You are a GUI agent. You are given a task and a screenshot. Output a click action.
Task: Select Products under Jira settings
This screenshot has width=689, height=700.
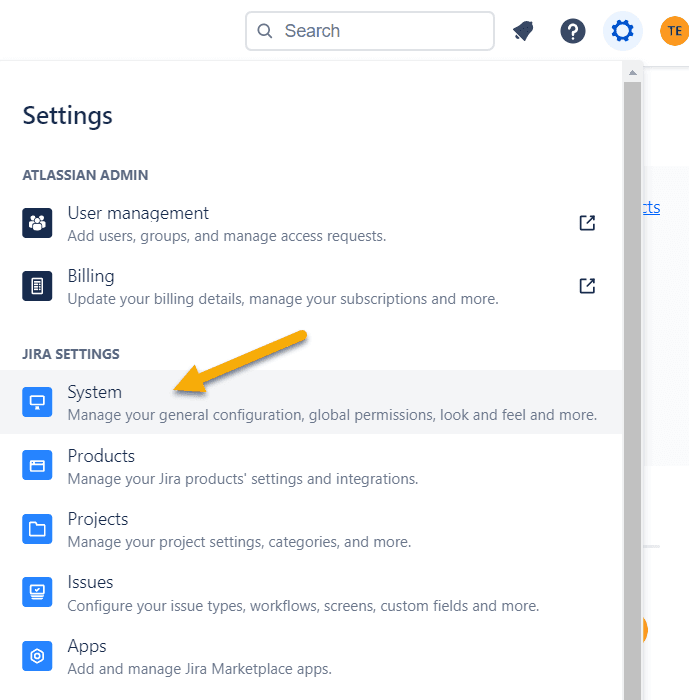click(x=311, y=466)
